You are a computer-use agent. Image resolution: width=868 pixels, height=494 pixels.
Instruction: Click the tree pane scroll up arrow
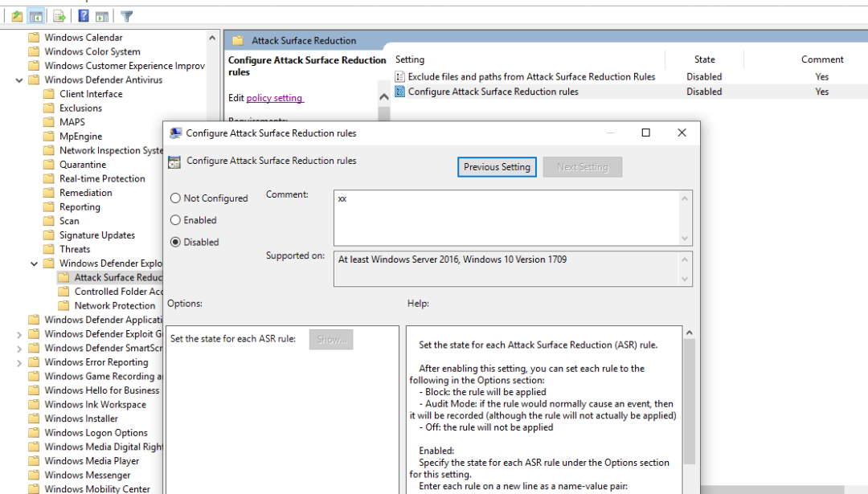212,38
